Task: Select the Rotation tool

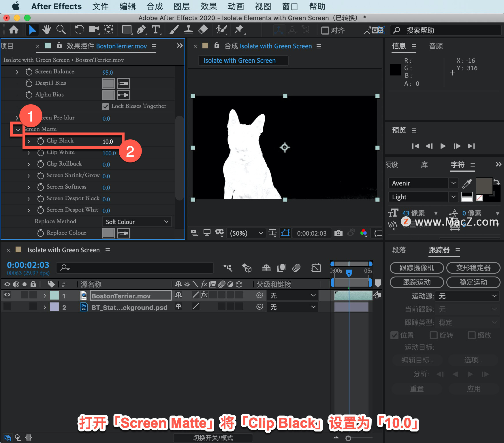Action: tap(79, 30)
